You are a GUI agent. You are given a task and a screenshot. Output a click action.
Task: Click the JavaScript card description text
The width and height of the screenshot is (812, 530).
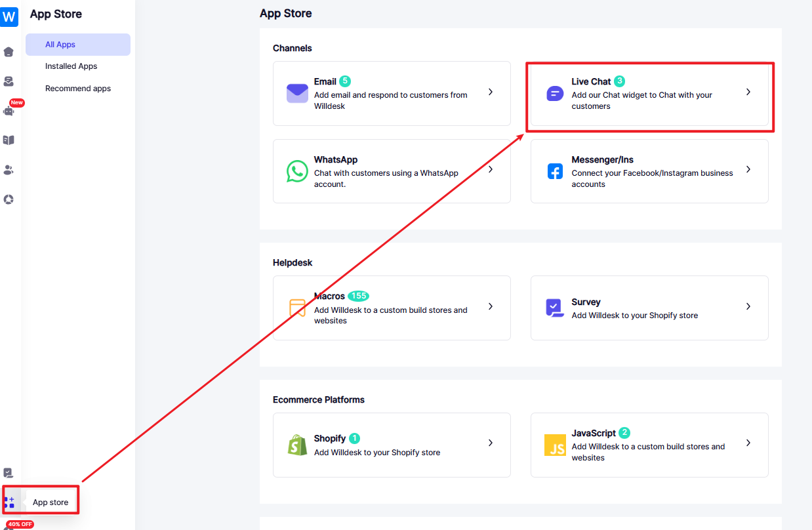(x=648, y=452)
